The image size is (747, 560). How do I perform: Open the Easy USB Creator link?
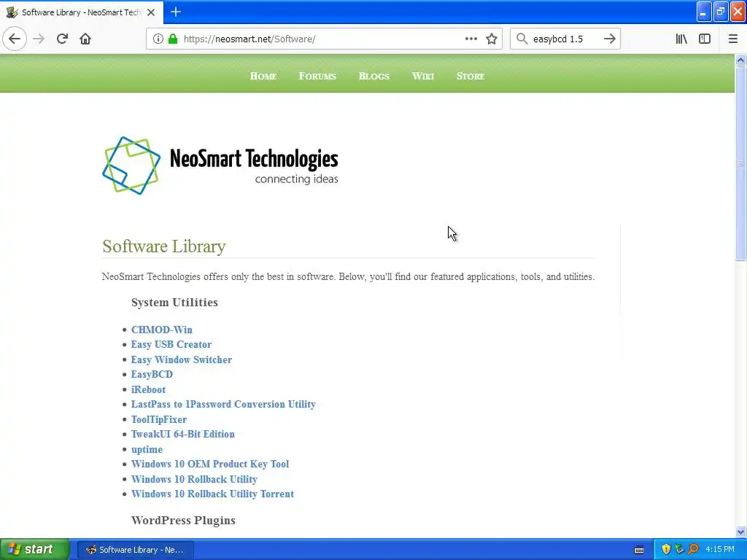171,344
